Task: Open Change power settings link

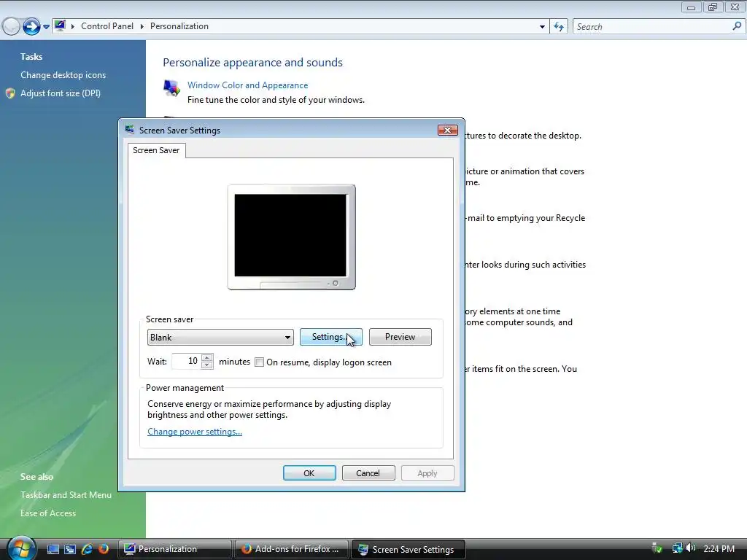Action: [x=194, y=432]
